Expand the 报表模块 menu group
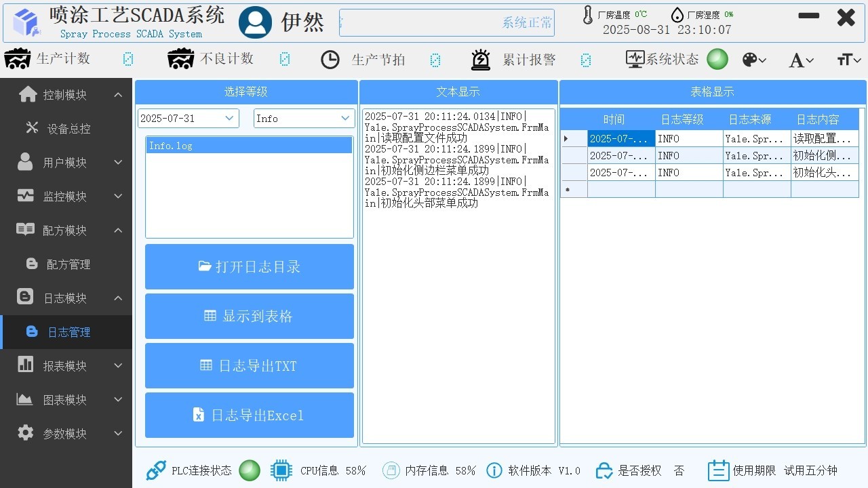The image size is (868, 488). (x=118, y=366)
